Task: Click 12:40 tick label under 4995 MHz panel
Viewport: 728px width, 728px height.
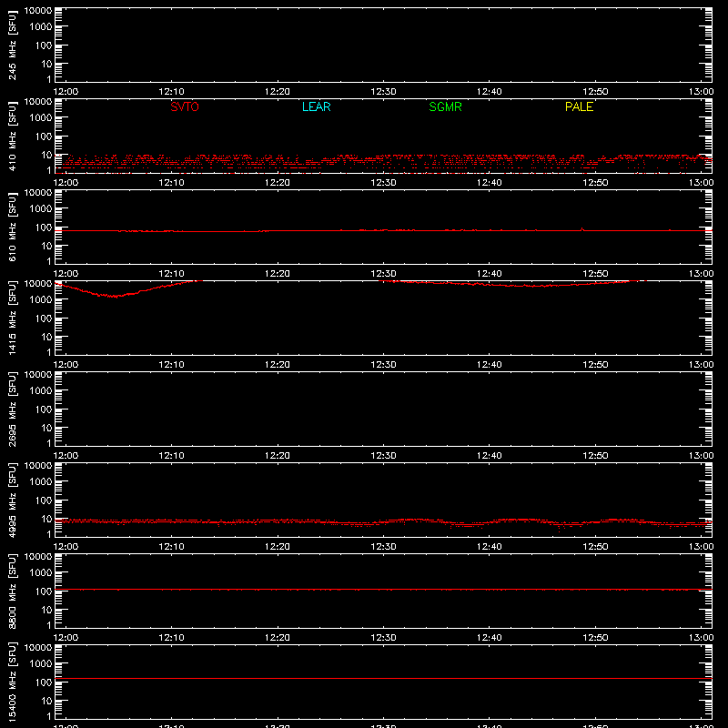Action: pyautogui.click(x=490, y=547)
